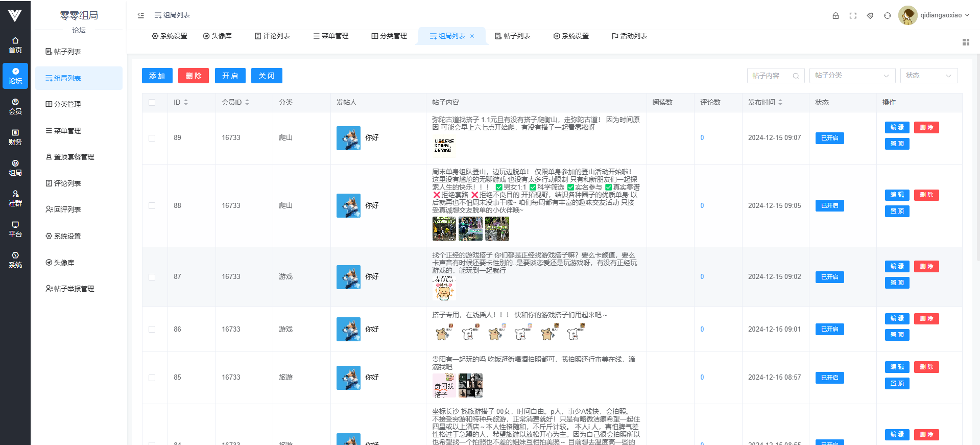Click 置顶 button for post 88
The width and height of the screenshot is (980, 445).
coord(897,211)
